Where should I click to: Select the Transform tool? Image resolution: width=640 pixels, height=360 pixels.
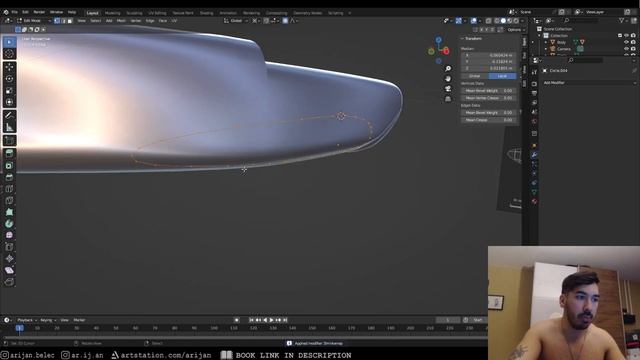pos(9,102)
